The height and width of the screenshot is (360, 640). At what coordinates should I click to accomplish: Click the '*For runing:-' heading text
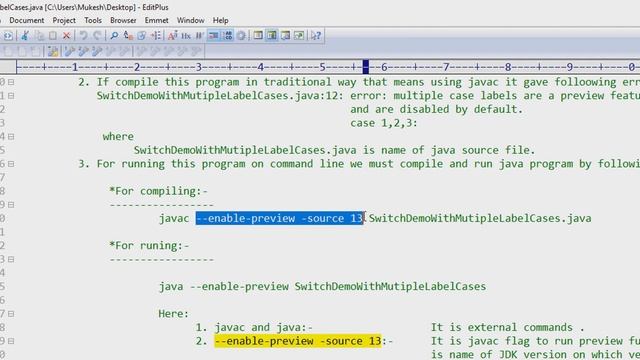[149, 246]
